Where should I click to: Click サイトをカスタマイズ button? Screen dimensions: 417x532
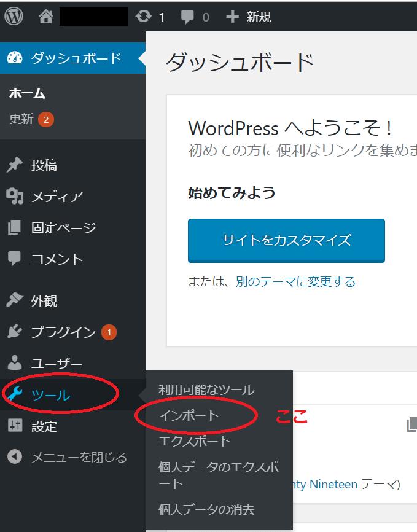286,241
